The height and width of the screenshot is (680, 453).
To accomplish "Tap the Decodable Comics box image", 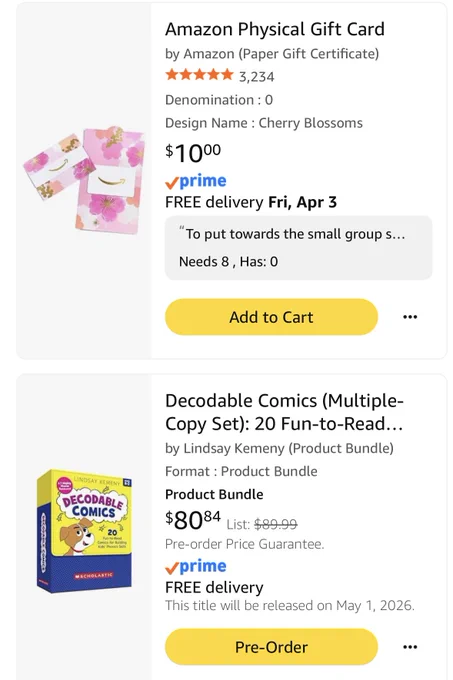I will click(84, 531).
